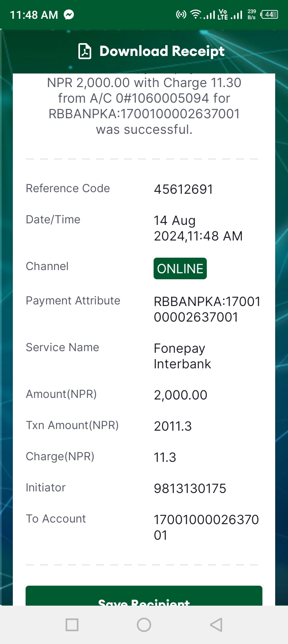The width and height of the screenshot is (288, 644).
Task: Tap the Wi-Fi signal status icon
Action: (x=196, y=15)
